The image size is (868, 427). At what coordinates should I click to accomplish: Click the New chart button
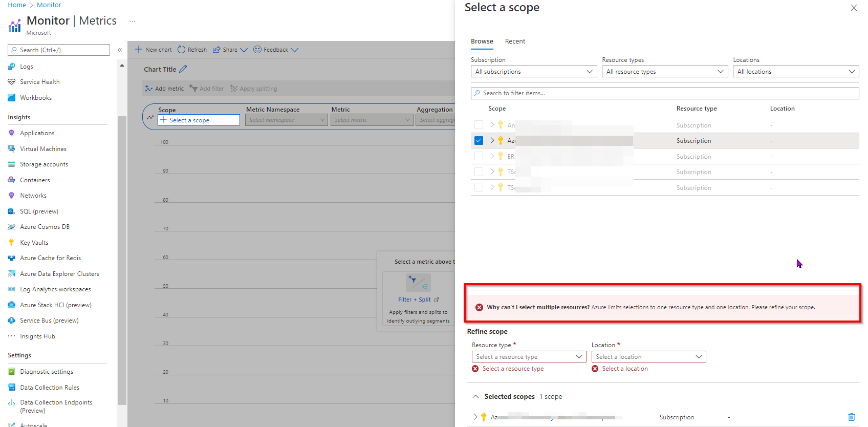click(x=154, y=50)
